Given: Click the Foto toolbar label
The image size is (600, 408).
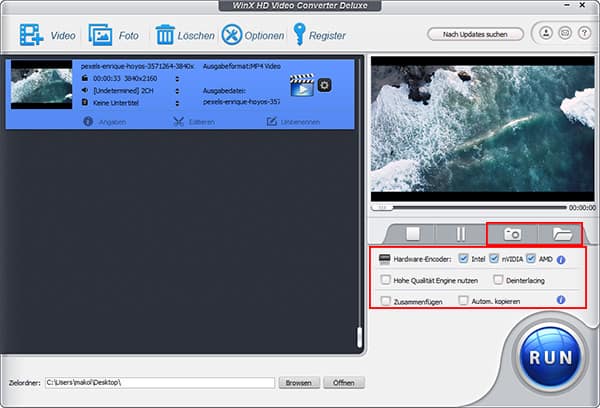Looking at the screenshot, I should pos(129,36).
